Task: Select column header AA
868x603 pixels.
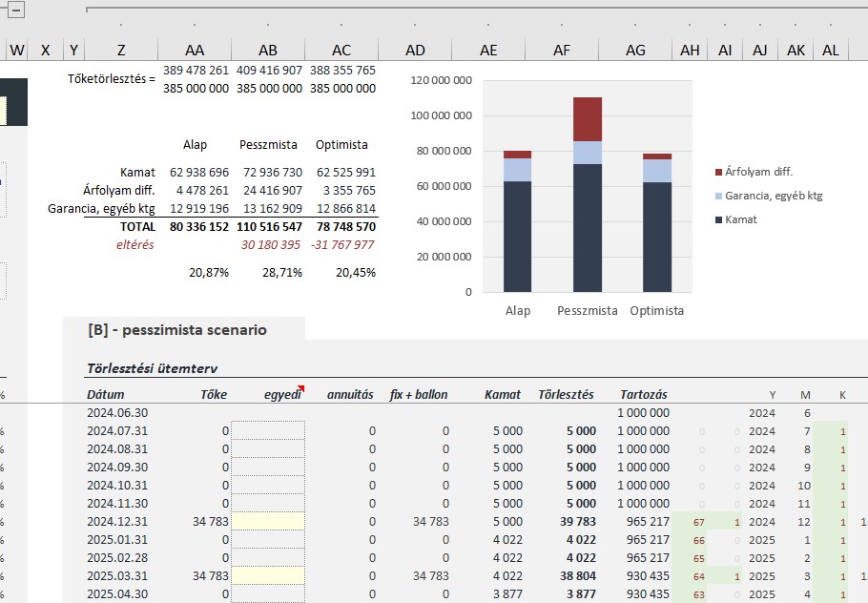Action: [195, 50]
